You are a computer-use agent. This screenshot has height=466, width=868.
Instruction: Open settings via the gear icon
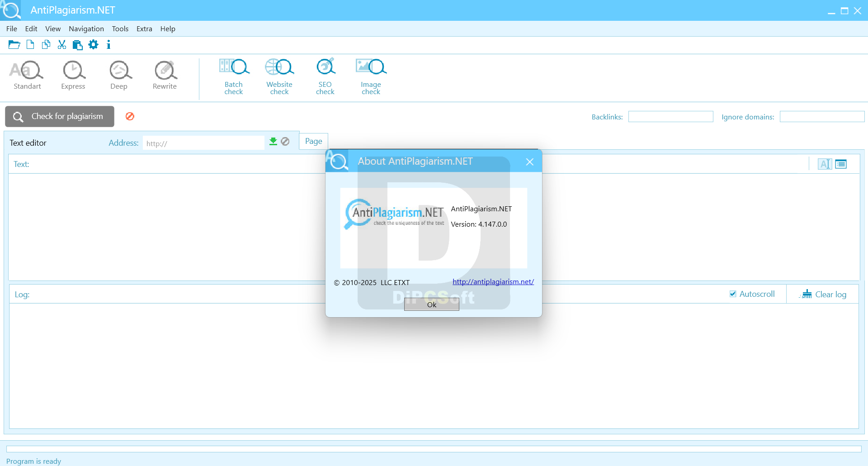pyautogui.click(x=93, y=44)
